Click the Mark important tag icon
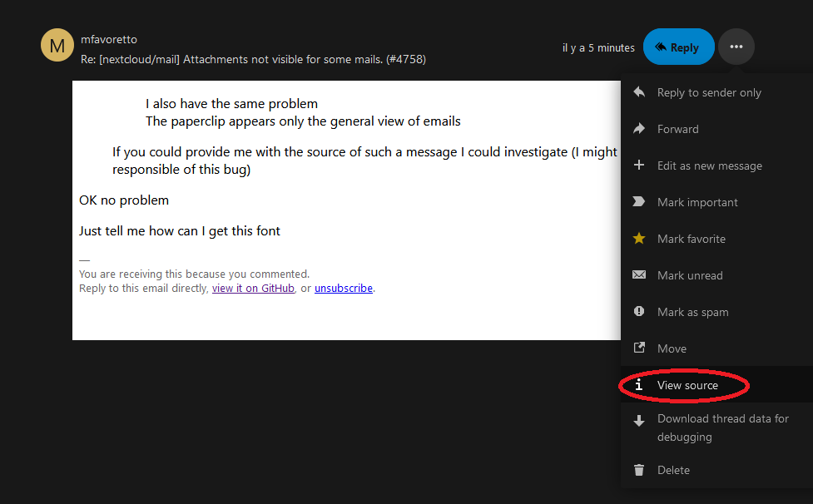813x504 pixels. coord(639,202)
